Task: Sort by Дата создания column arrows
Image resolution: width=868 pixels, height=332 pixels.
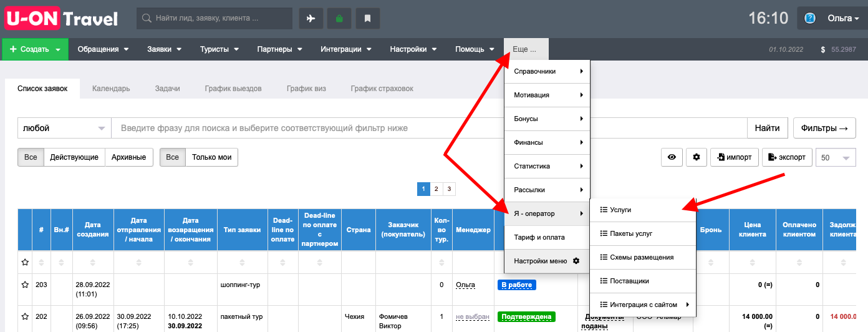Action: (x=94, y=262)
